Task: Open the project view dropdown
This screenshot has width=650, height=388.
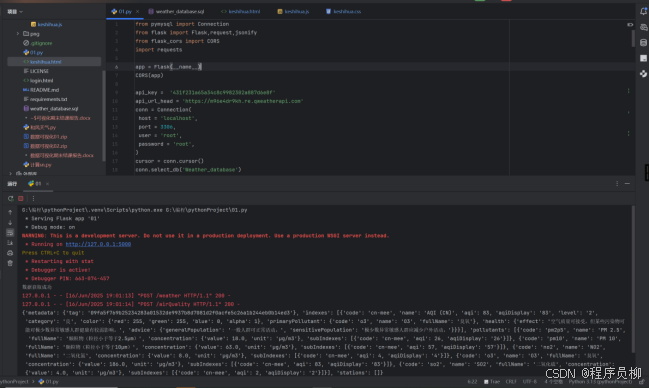Action: point(15,12)
